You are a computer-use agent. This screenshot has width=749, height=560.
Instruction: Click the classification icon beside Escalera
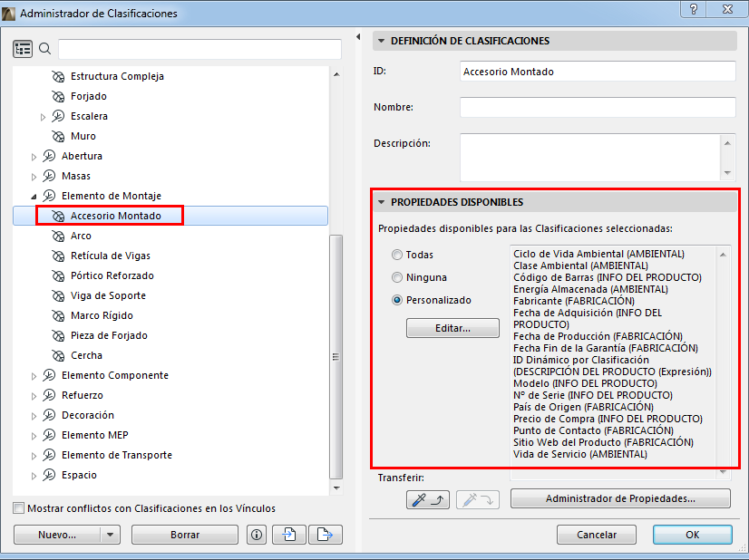click(x=58, y=116)
